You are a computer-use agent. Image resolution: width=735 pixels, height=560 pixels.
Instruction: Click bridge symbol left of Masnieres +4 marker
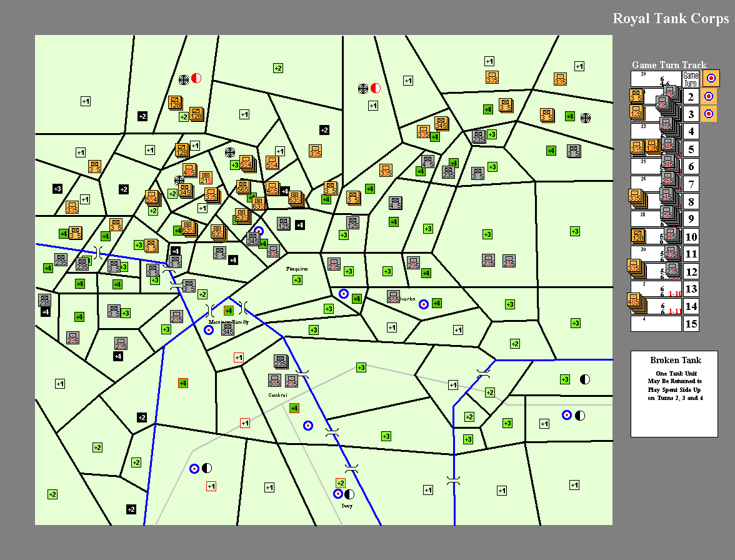(x=211, y=310)
